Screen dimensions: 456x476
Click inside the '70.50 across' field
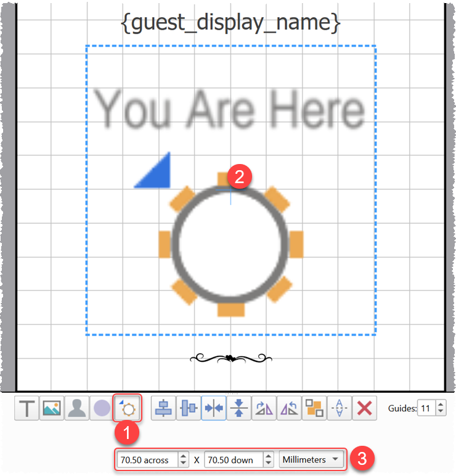point(147,460)
